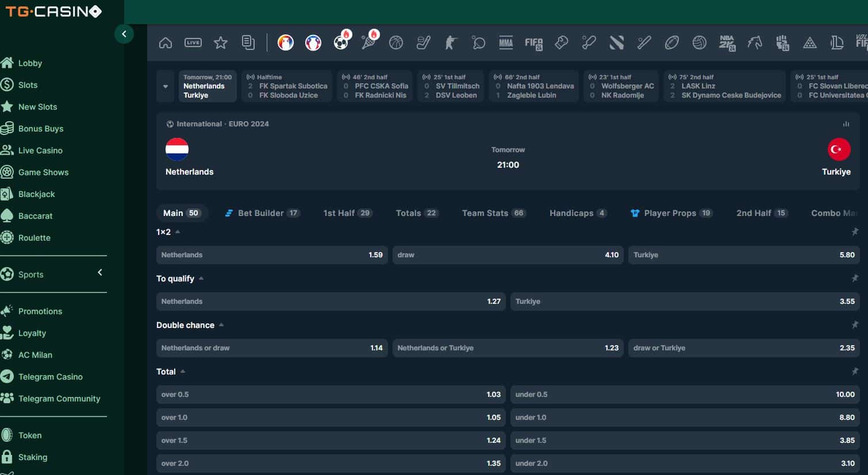Select the League of Legends icon
Viewport: 868px width, 475px height.
point(837,43)
